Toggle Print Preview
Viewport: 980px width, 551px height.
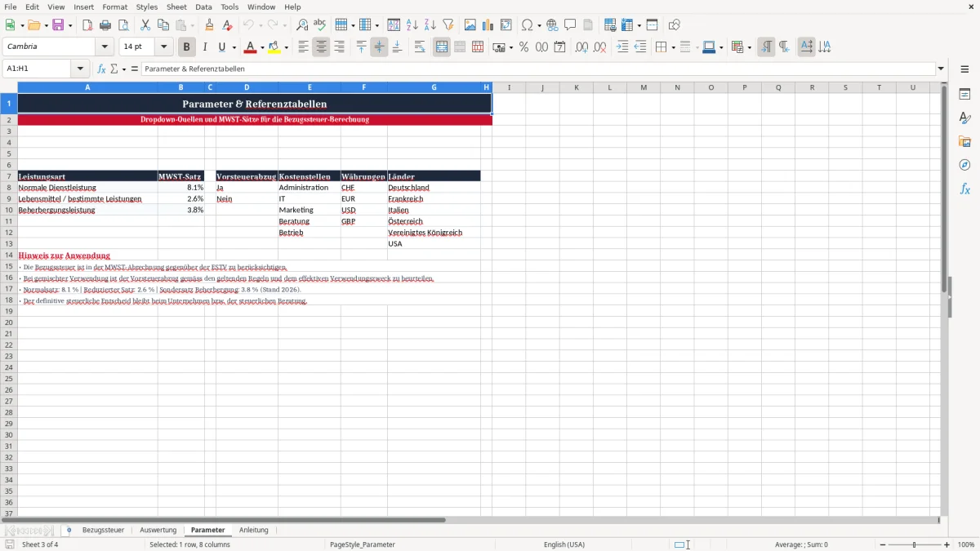click(x=123, y=25)
